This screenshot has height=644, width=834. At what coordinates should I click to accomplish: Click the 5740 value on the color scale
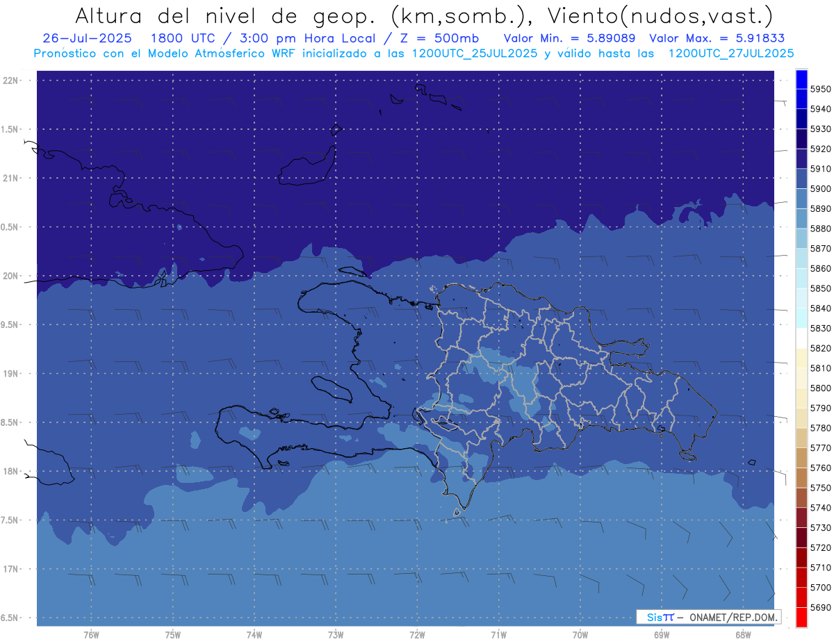821,508
